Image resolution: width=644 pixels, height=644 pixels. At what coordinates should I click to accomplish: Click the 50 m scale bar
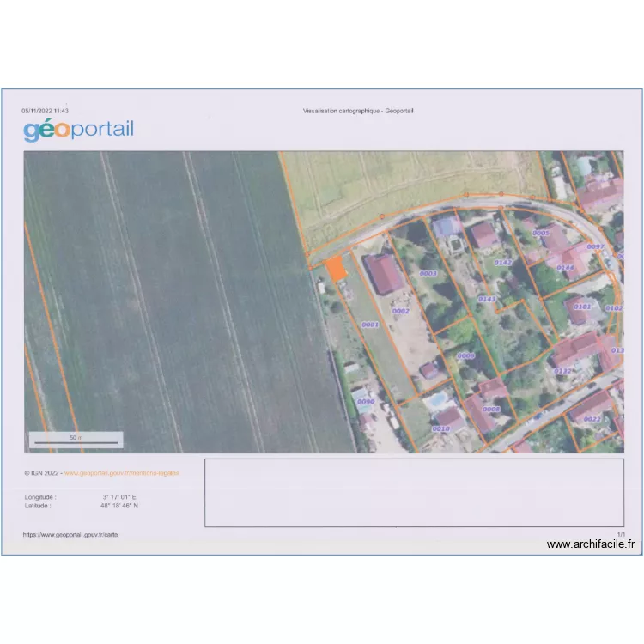(76, 440)
